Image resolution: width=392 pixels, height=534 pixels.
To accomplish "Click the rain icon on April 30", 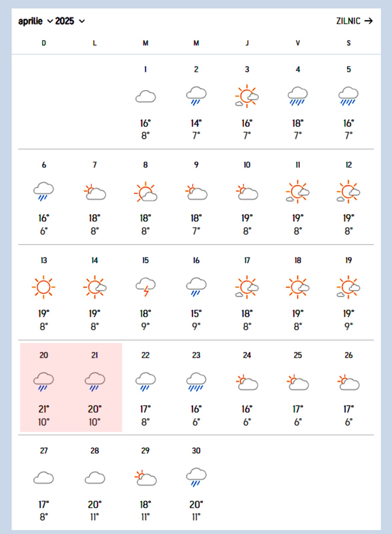I will pos(196,477).
